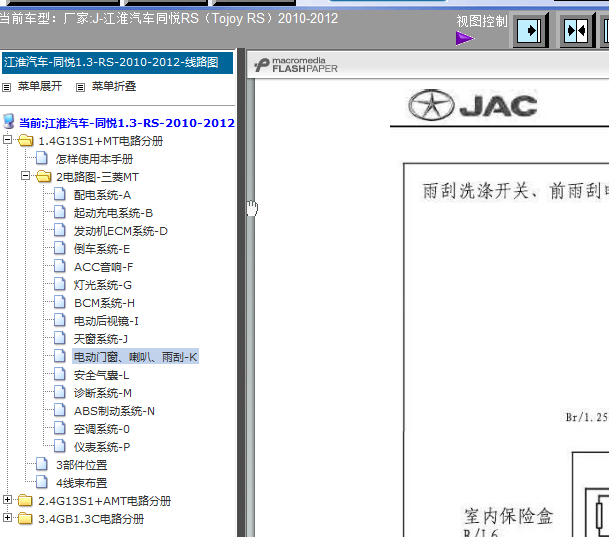Click the right-arrow view control button
The image size is (609, 537).
(530, 30)
